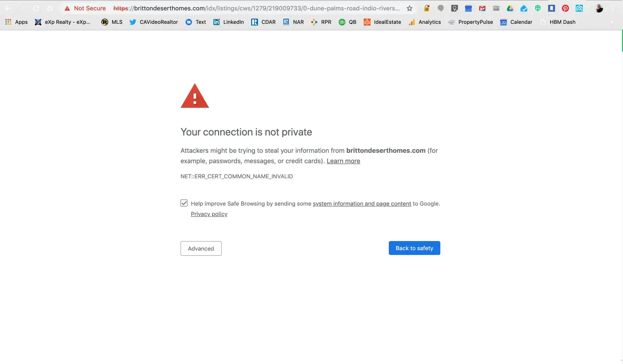Open the Privacy policy link
The height and width of the screenshot is (364, 623).
(209, 214)
